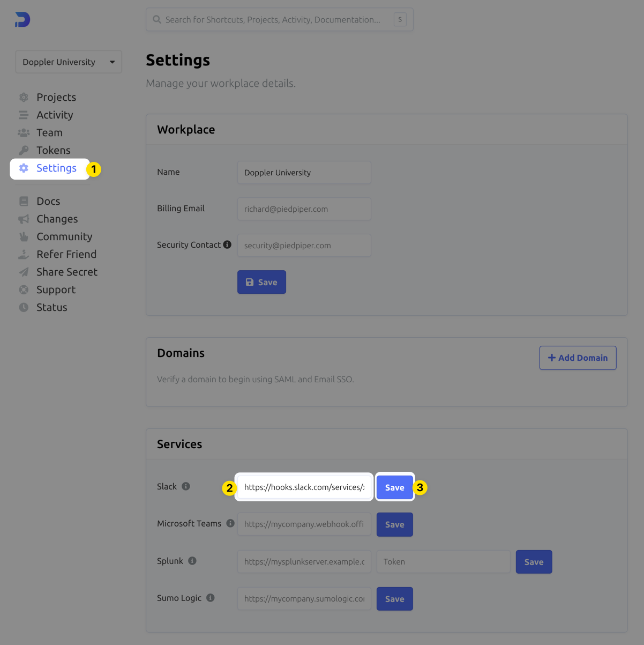Click the Tokens key icon
The width and height of the screenshot is (644, 645).
pos(24,150)
